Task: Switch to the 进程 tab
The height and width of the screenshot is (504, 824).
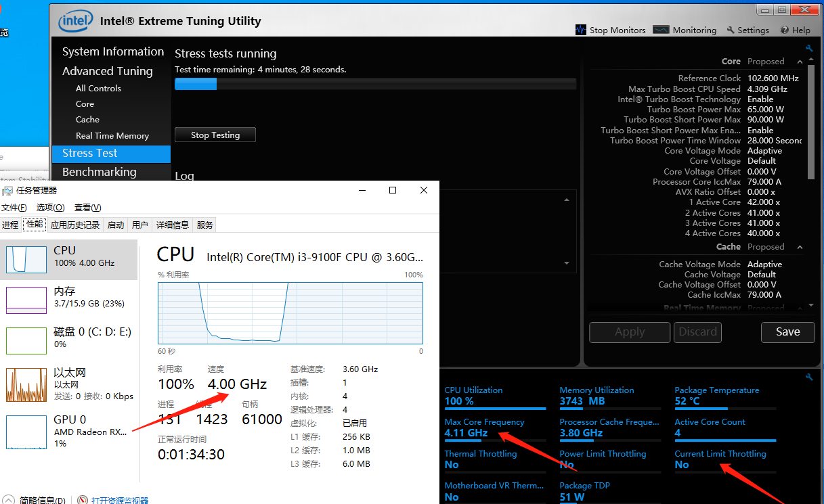Action: tap(10, 225)
